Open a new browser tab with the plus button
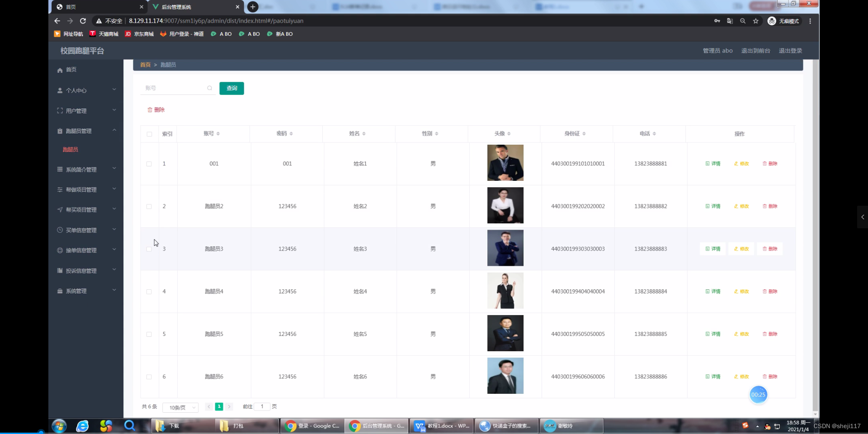 [x=253, y=7]
